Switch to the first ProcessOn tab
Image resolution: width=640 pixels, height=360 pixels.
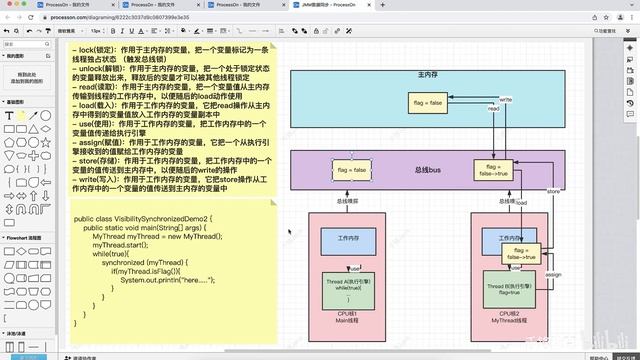click(73, 5)
